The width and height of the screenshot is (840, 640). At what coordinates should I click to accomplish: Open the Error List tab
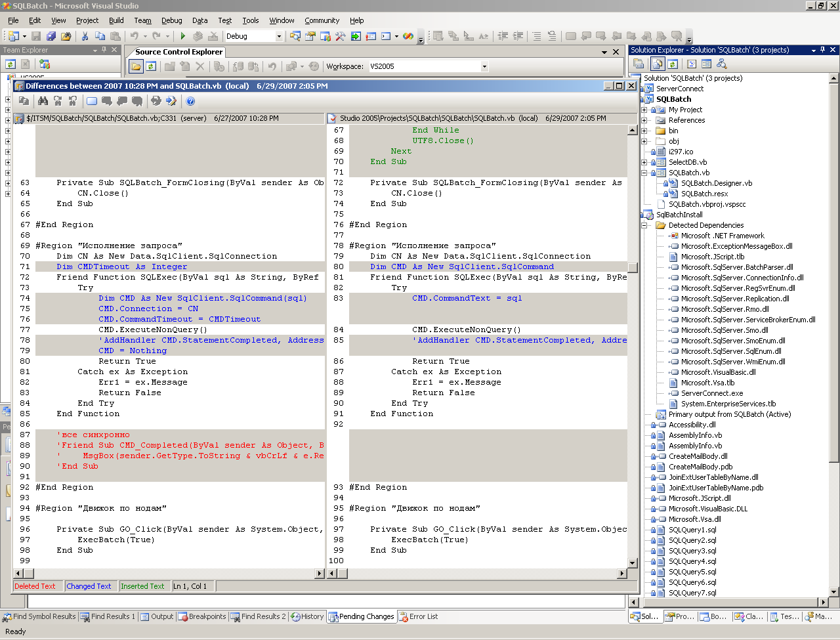[x=418, y=616]
